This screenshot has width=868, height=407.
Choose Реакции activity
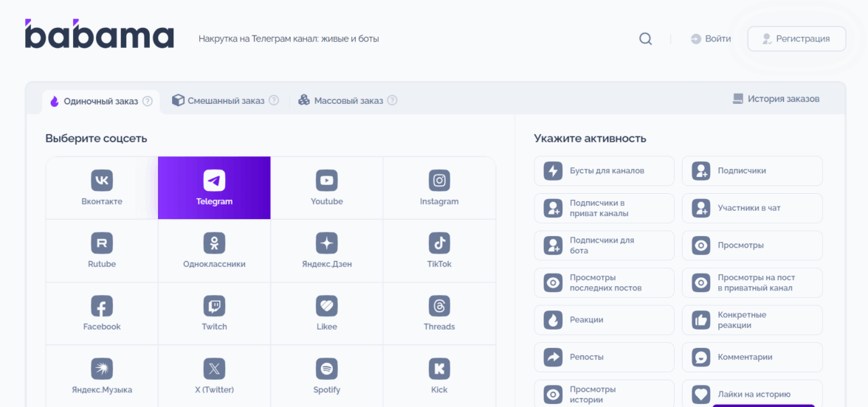[604, 320]
